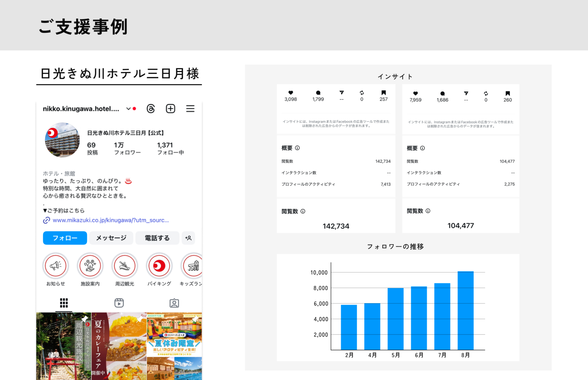Screen dimensions: 588x380
Task: Switch to the tagged photos tab
Action: [174, 303]
